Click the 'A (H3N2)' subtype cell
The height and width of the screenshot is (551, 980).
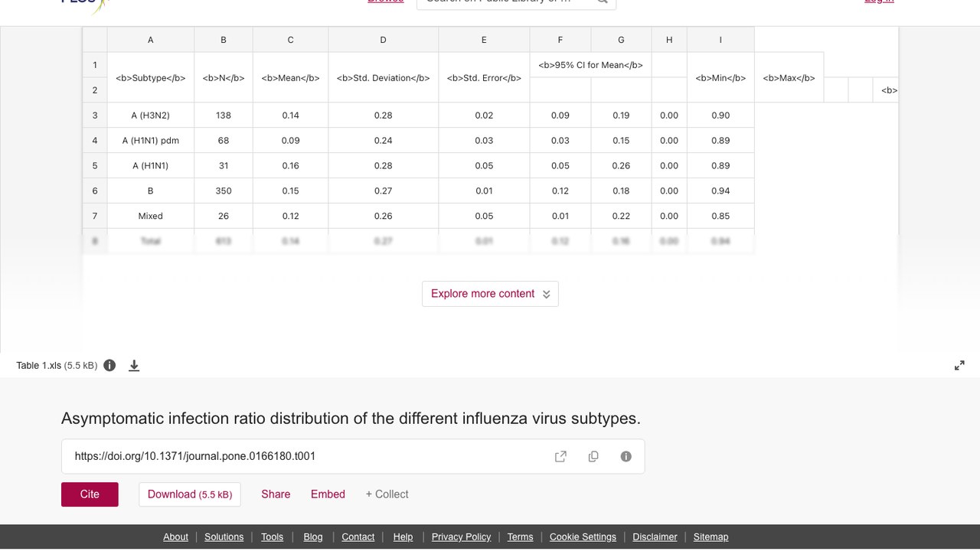tap(151, 116)
